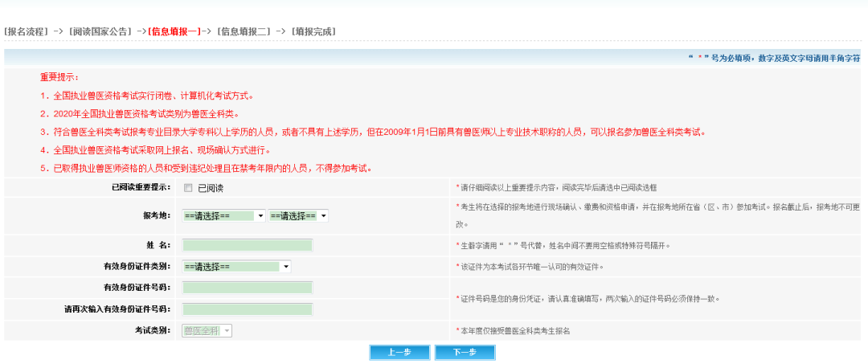Select the [信息填报一] breadcrumb step

(x=174, y=31)
